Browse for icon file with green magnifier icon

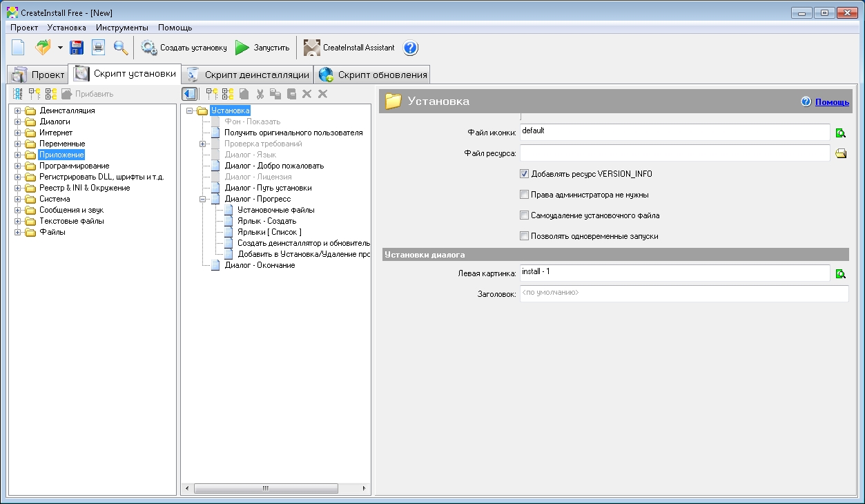pyautogui.click(x=841, y=133)
